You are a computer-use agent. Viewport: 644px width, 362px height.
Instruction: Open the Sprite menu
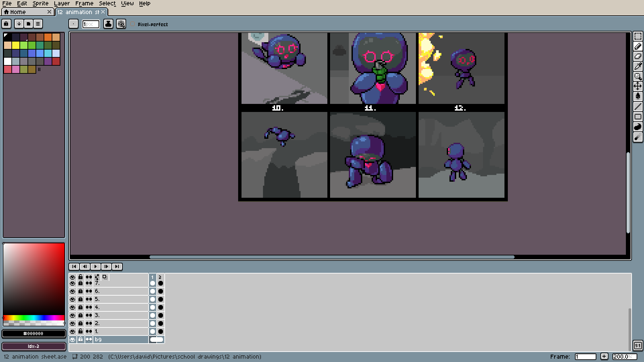40,3
